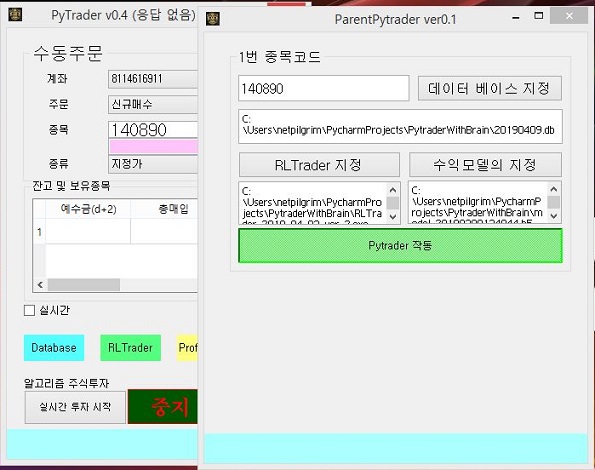Image resolution: width=595 pixels, height=470 pixels.
Task: Close the ParentPytrader window
Action: [x=569, y=16]
